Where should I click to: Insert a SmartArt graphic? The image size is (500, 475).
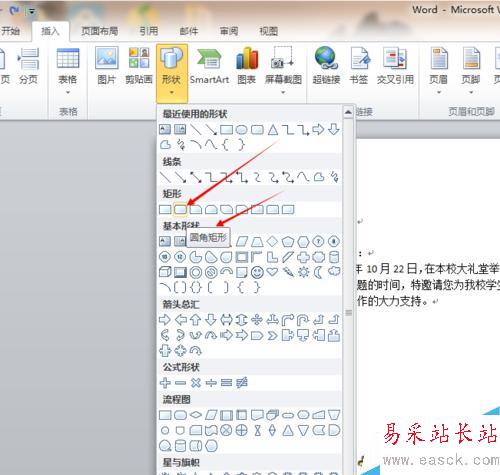tap(209, 66)
